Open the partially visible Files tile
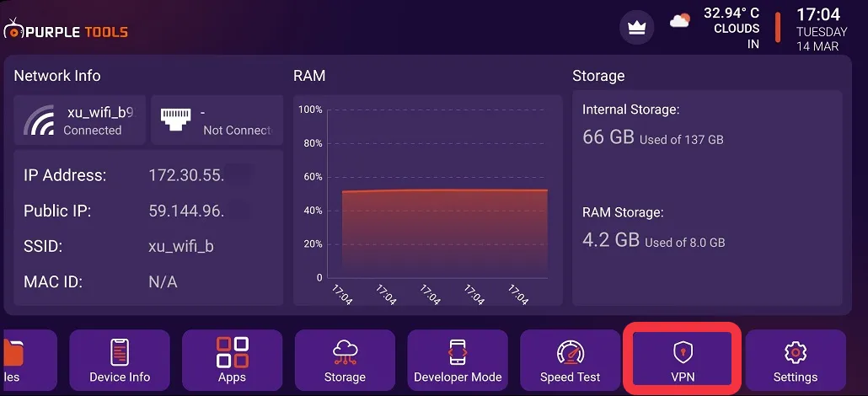 29,361
